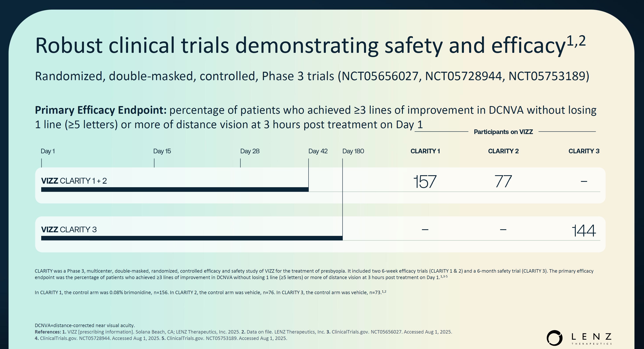Click the 144 participants value
The image size is (644, 349).
point(584,230)
